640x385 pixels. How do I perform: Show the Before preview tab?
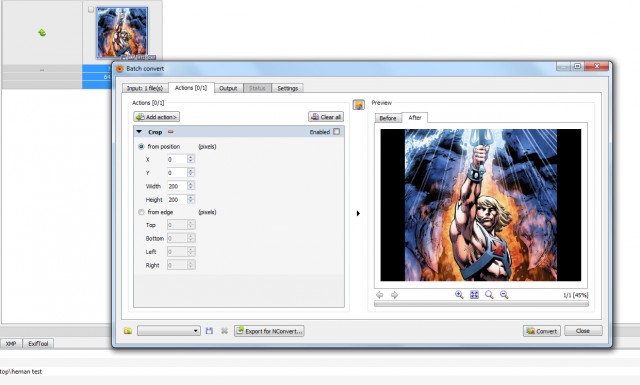[x=388, y=118]
